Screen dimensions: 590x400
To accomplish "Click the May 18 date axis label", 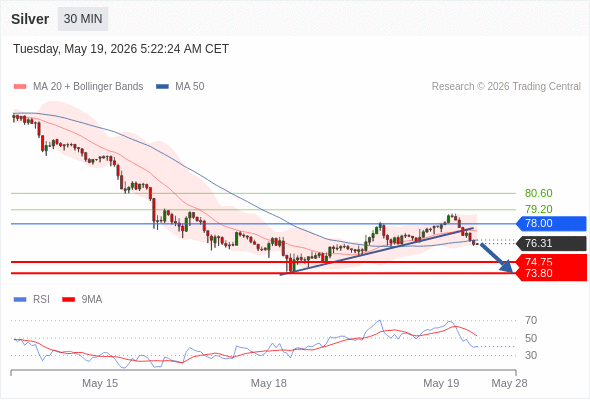I will click(x=269, y=383).
